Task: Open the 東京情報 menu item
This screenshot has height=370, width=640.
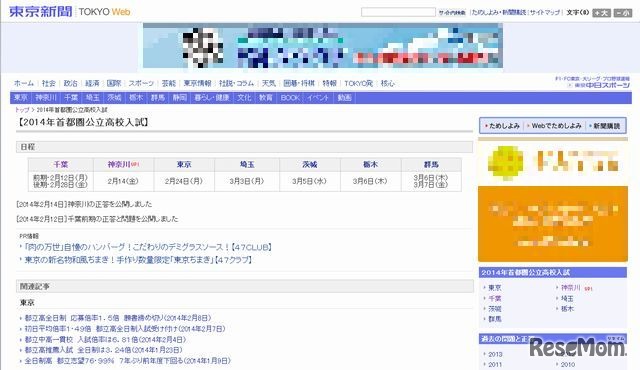Action: [x=197, y=83]
